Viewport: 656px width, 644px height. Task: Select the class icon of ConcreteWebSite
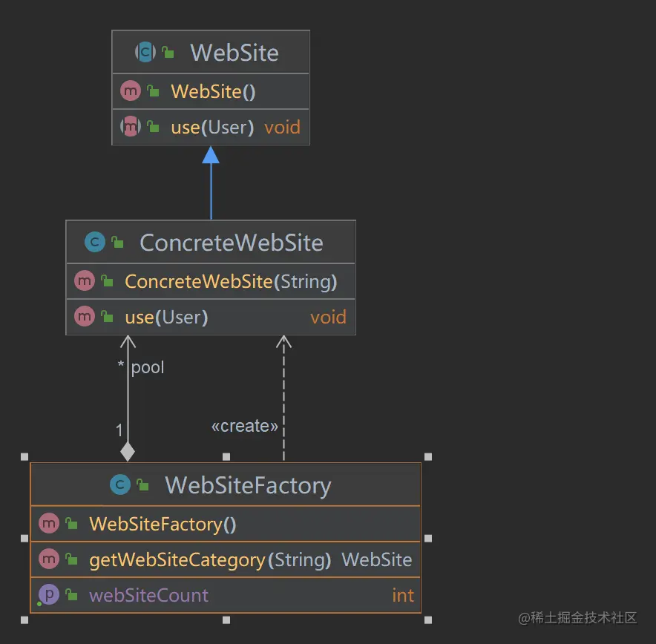94,242
